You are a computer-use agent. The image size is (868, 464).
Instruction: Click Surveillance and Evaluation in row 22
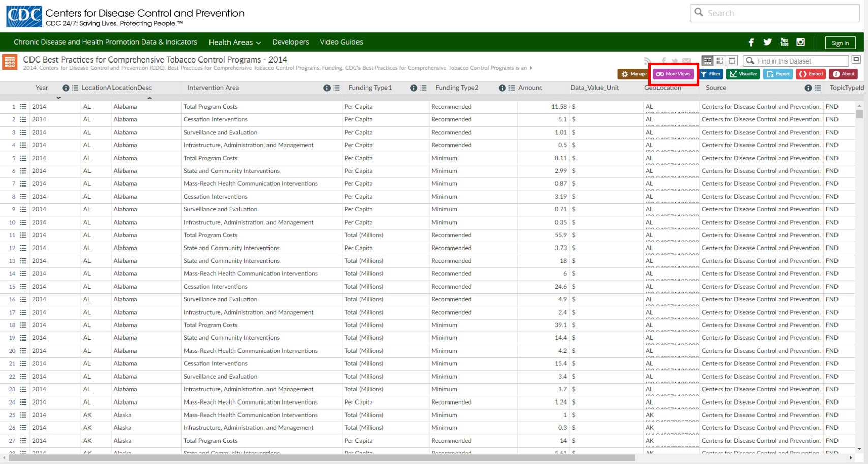220,377
